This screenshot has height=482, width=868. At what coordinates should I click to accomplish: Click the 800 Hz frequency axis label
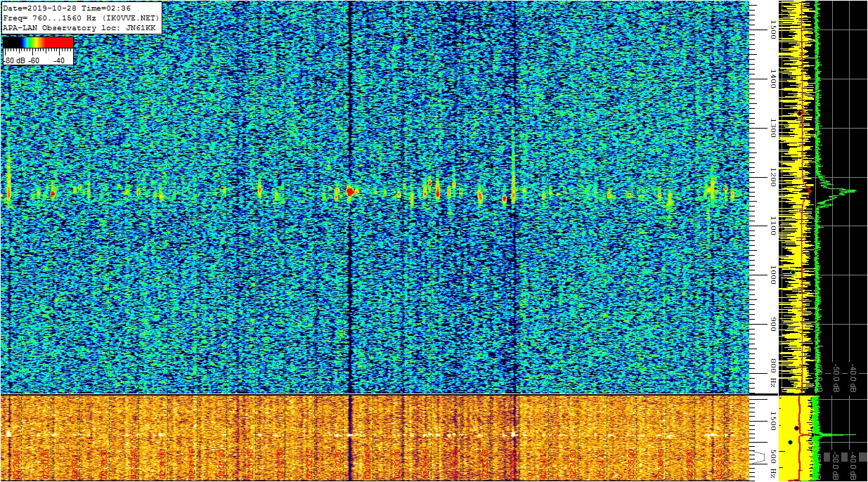coord(773,374)
